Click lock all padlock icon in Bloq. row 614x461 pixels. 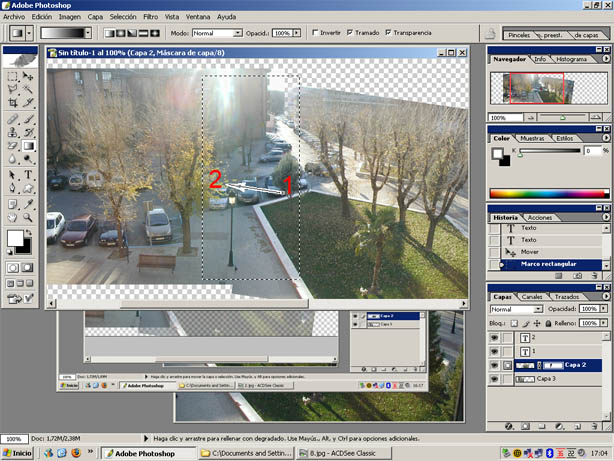click(548, 323)
